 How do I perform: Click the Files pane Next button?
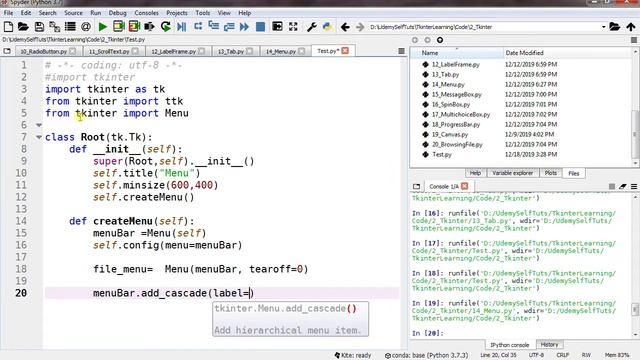click(427, 40)
